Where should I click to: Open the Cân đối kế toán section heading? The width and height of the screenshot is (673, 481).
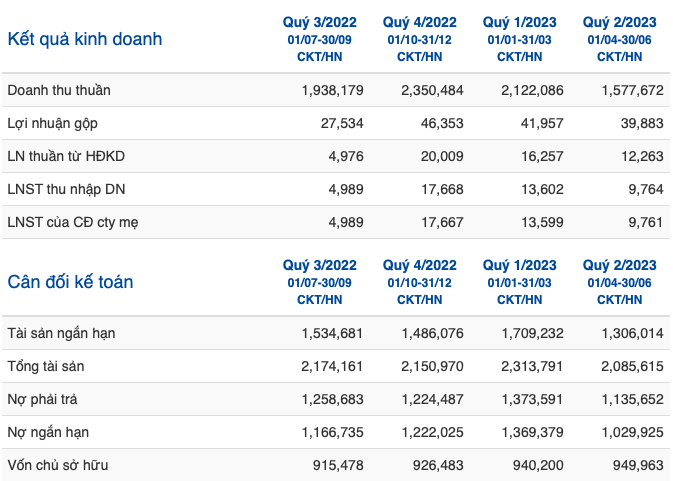point(70,282)
